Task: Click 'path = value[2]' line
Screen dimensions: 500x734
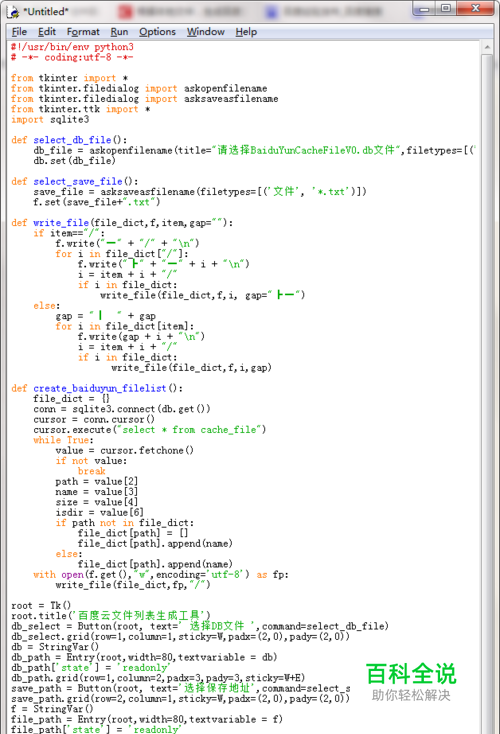Action: click(97, 481)
